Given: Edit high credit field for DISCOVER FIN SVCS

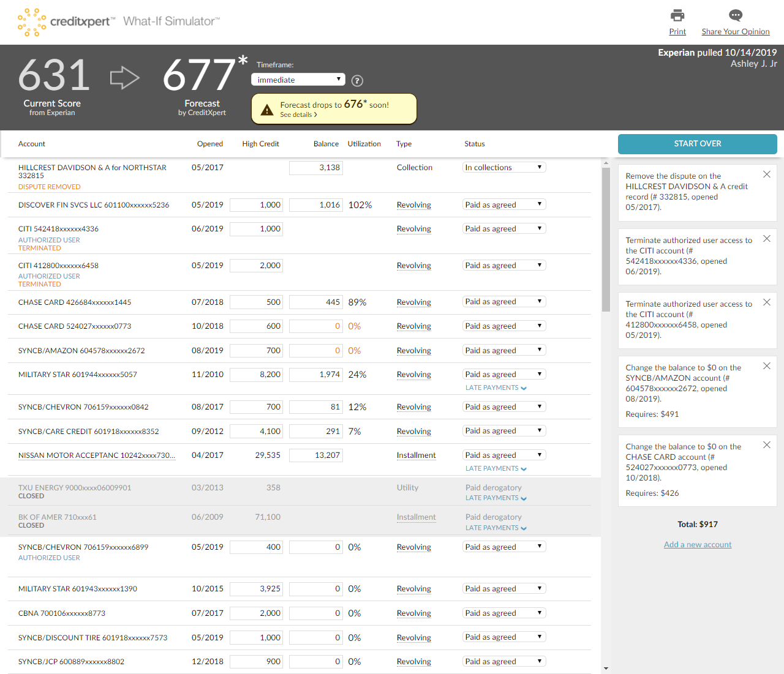Looking at the screenshot, I should click(257, 205).
